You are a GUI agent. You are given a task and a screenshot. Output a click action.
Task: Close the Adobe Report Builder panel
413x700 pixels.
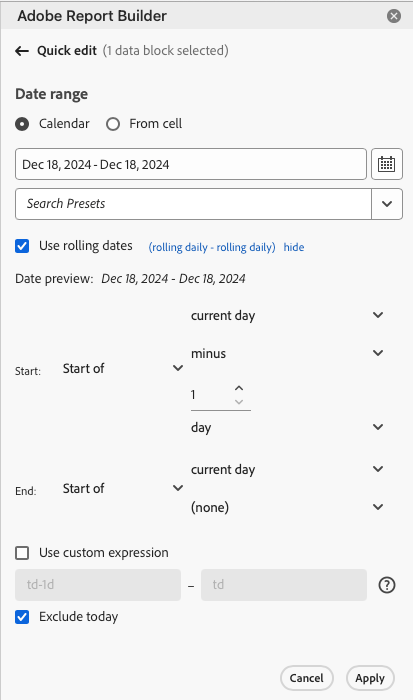click(x=394, y=17)
